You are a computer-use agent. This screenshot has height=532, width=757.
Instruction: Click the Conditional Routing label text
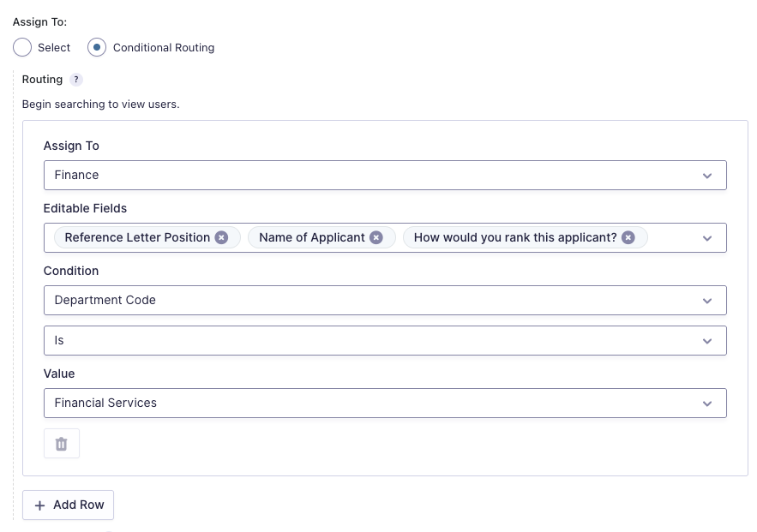point(164,48)
